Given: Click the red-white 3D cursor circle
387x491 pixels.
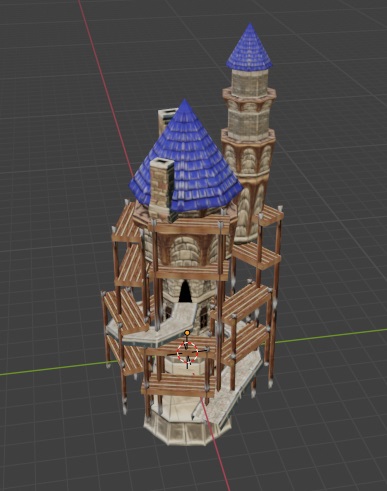Looking at the screenshot, I should [x=187, y=352].
